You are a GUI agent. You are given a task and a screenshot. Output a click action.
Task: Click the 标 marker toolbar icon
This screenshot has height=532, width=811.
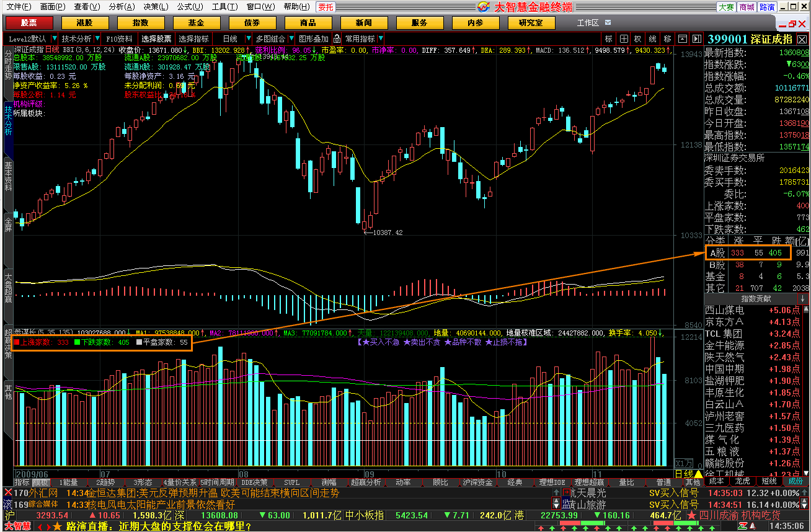tap(608, 38)
